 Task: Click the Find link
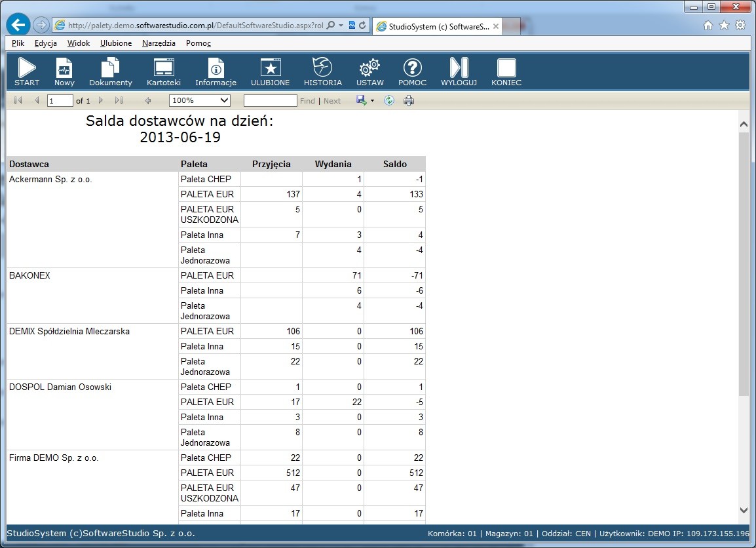pyautogui.click(x=307, y=101)
